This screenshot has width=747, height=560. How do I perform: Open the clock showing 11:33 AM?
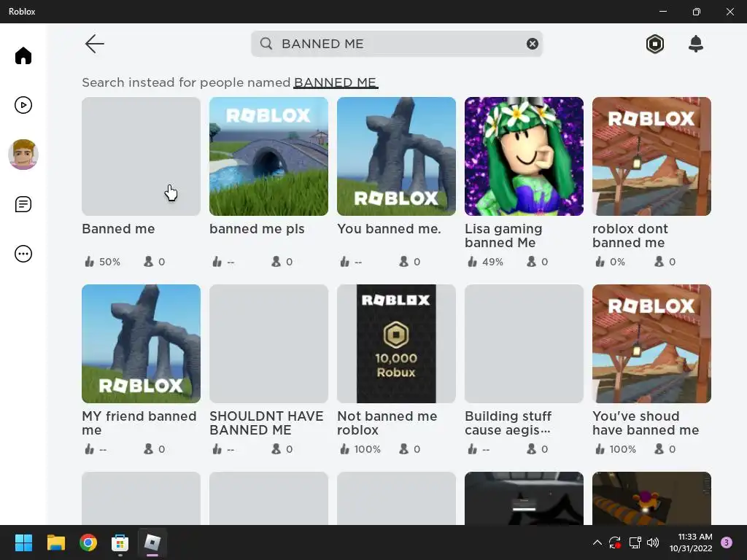pyautogui.click(x=691, y=542)
